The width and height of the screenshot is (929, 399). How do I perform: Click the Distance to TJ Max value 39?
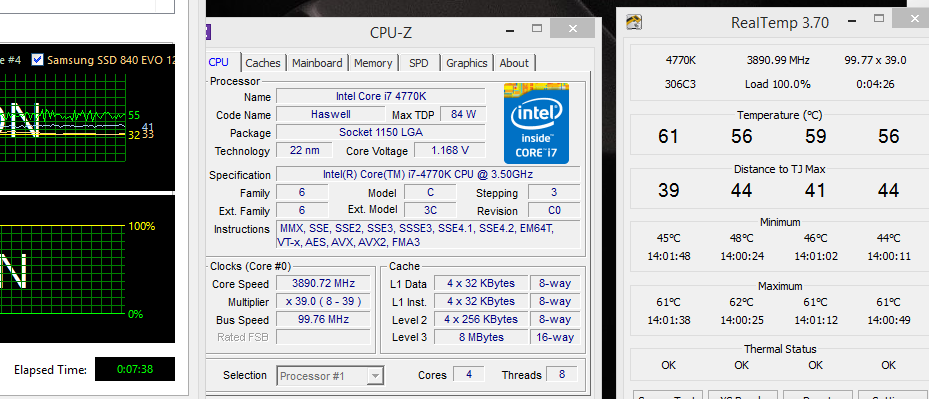click(668, 190)
